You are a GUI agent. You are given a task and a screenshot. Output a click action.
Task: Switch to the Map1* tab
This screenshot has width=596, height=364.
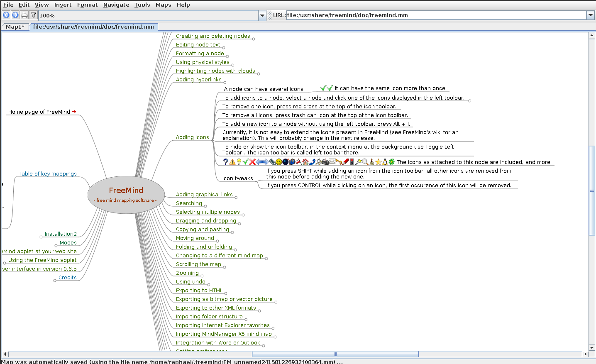[15, 27]
